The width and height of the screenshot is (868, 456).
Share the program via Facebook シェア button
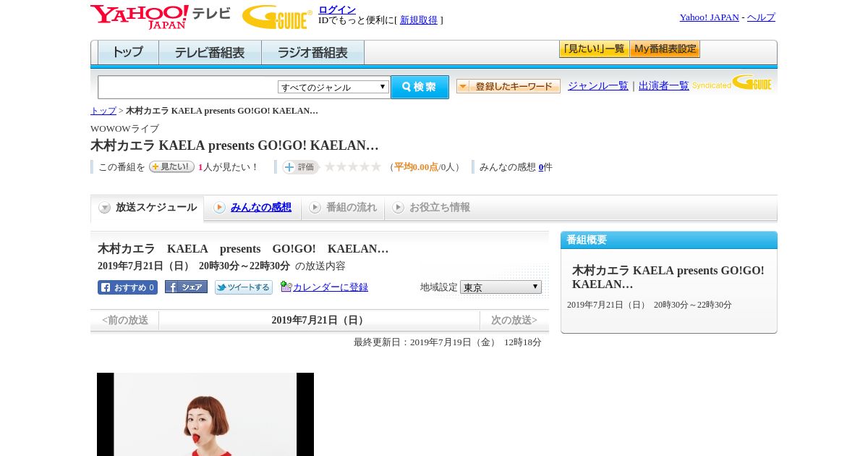tap(186, 287)
